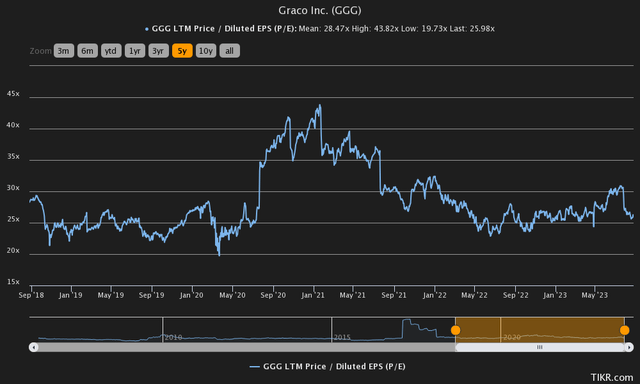The image size is (640, 384).
Task: Click the white scrollbar thumb grip
Action: [x=540, y=347]
